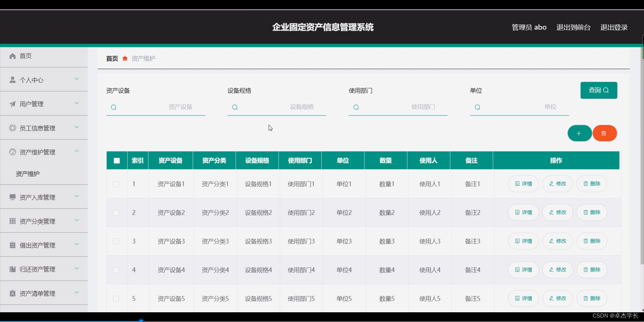Screen dimensions: 644x322
Task: Click the 用户管理 paper-plane icon
Action: [12, 104]
